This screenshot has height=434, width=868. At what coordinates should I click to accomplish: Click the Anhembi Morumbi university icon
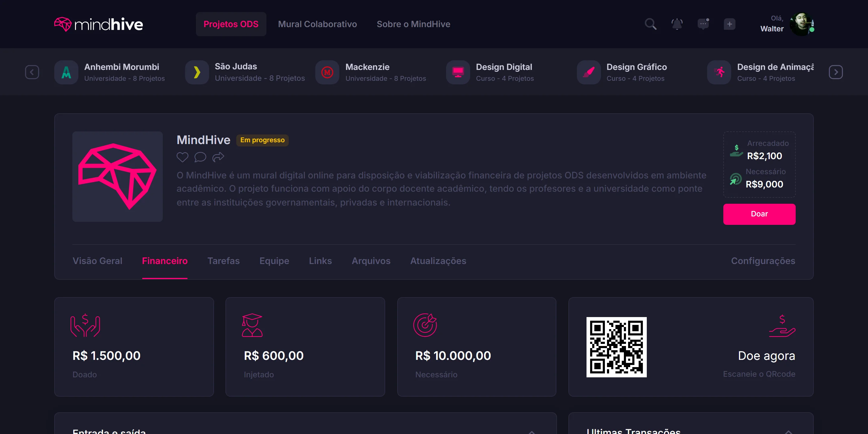(66, 72)
